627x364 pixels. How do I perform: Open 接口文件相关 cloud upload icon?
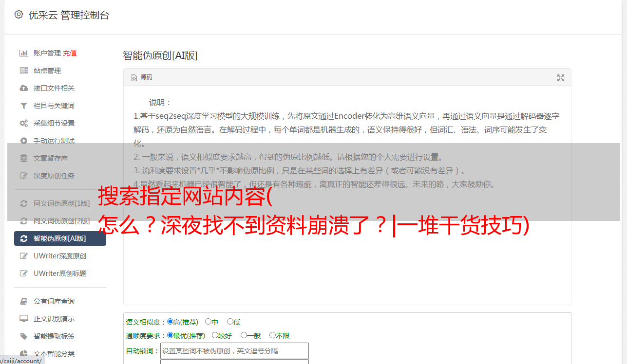click(23, 88)
